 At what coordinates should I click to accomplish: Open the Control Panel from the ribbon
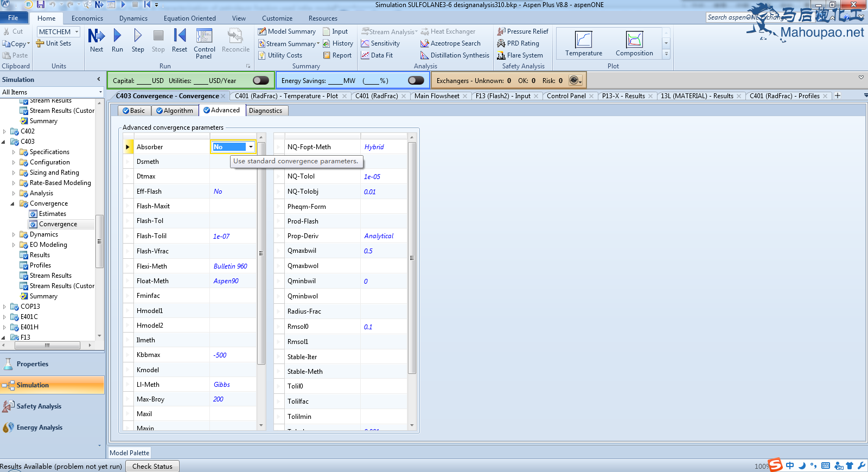(x=205, y=43)
